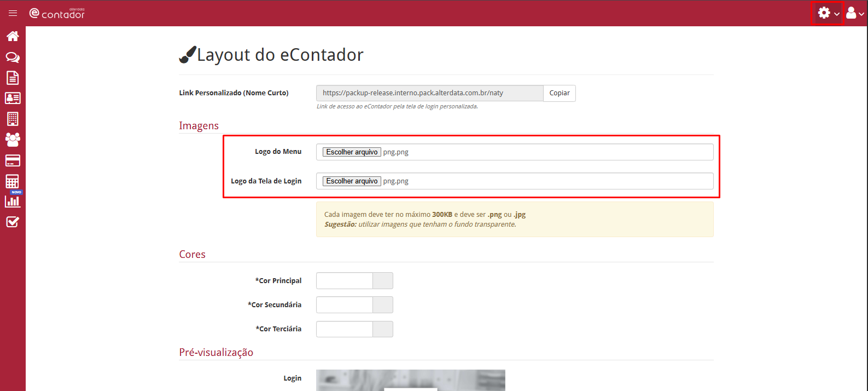Choose file for Logo do Menu
This screenshot has width=868, height=391.
(352, 152)
